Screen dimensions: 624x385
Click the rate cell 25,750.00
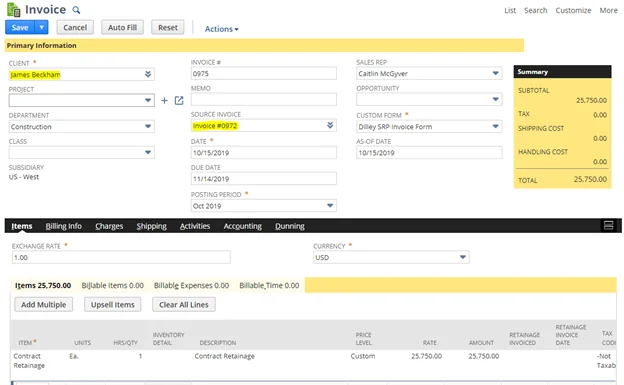[x=426, y=356]
